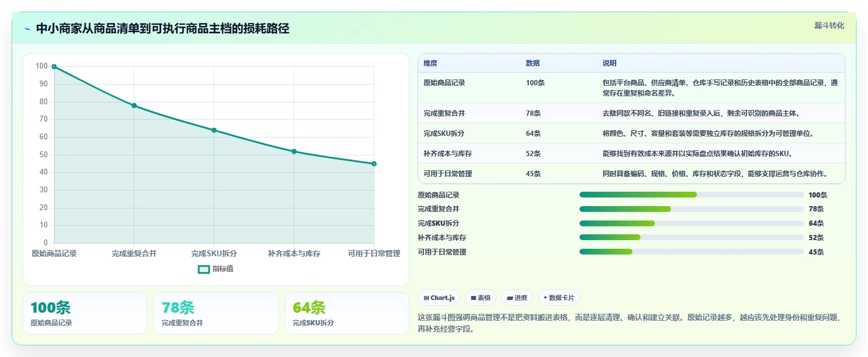Click the description starting 包括平台商品、供应商清单
The image size is (868, 357).
720,88
